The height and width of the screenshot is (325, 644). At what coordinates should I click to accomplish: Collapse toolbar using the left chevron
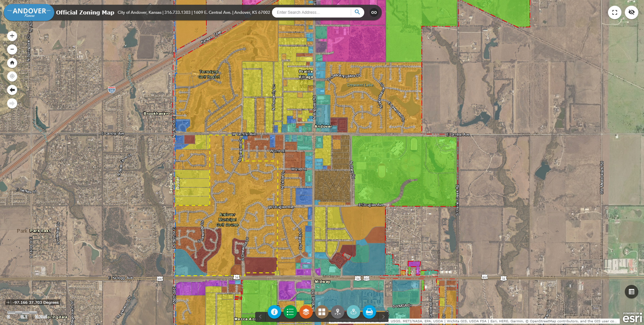260,317
